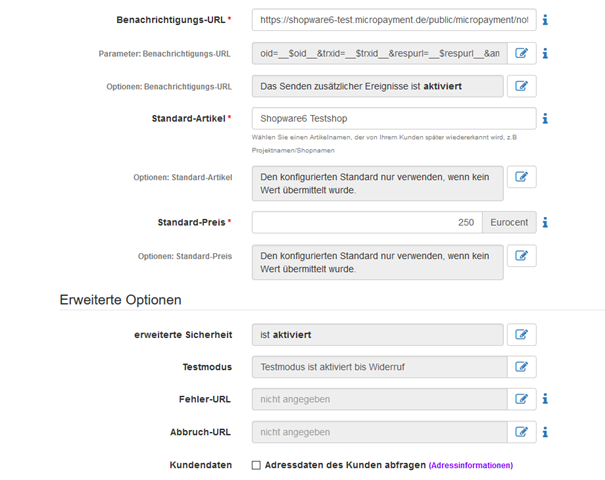
Task: Open the Adressinformationen link
Action: click(x=471, y=465)
